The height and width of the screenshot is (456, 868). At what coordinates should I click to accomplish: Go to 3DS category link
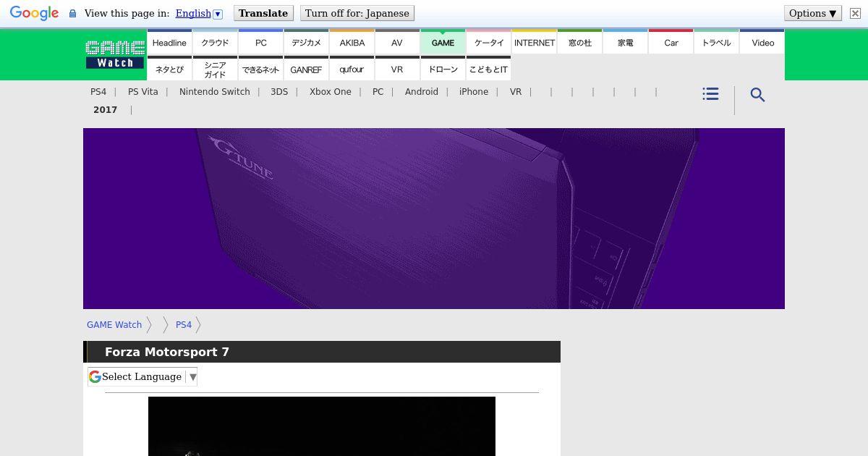coord(279,92)
